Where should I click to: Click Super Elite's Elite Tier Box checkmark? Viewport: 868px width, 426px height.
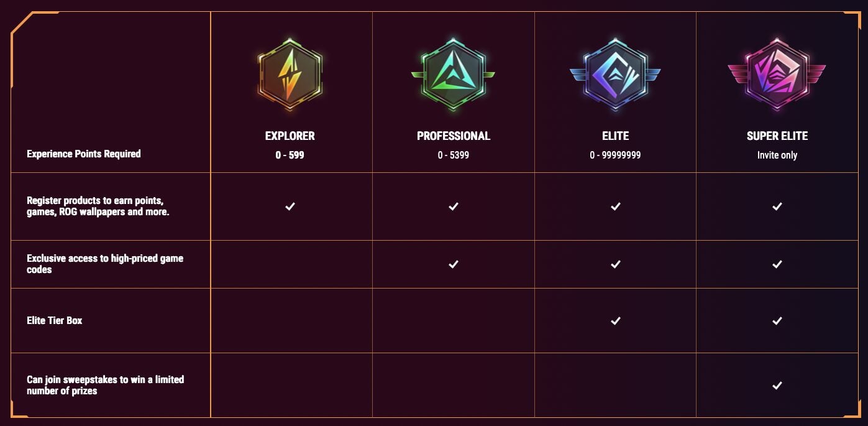777,321
